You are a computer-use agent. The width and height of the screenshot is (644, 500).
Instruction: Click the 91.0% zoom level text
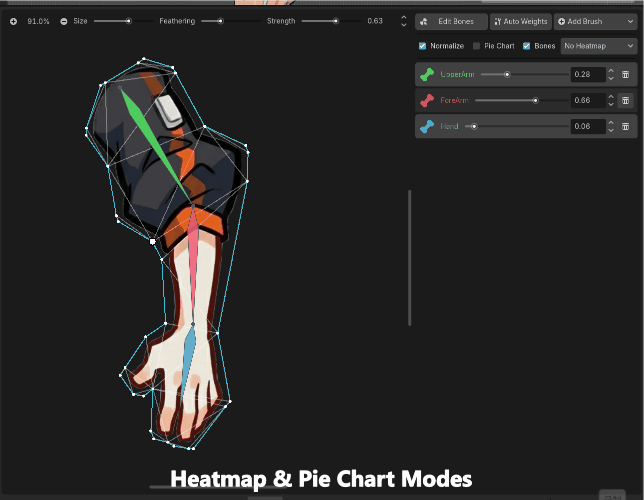38,21
